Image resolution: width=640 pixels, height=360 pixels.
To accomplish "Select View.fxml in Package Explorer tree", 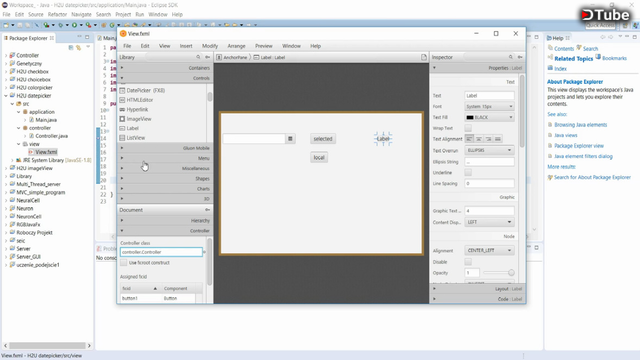I will click(x=46, y=152).
